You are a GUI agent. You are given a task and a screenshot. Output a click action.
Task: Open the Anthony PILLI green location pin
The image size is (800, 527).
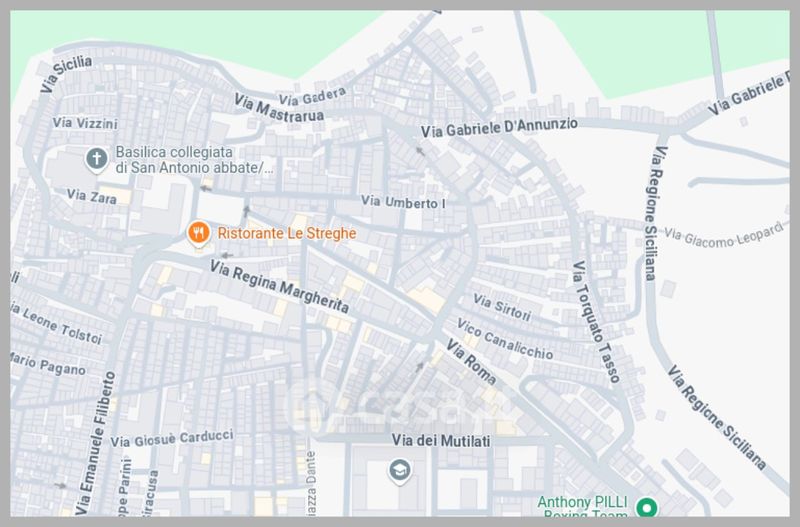tap(647, 508)
